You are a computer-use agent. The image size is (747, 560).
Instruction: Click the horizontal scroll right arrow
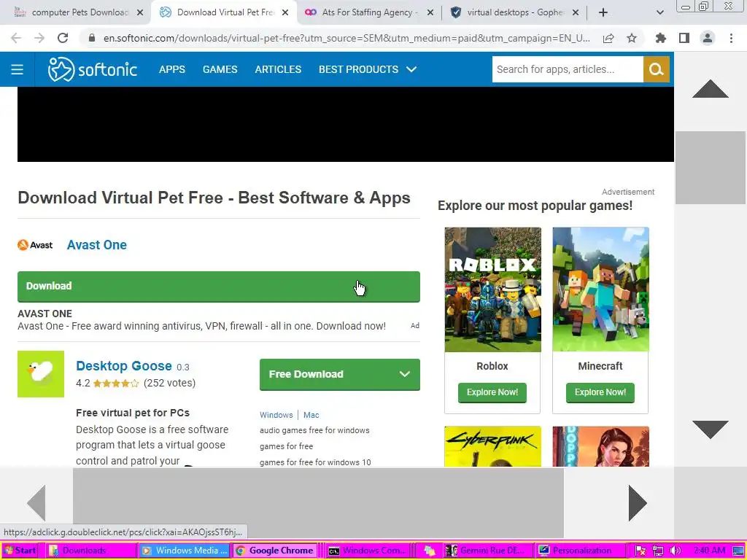point(638,503)
